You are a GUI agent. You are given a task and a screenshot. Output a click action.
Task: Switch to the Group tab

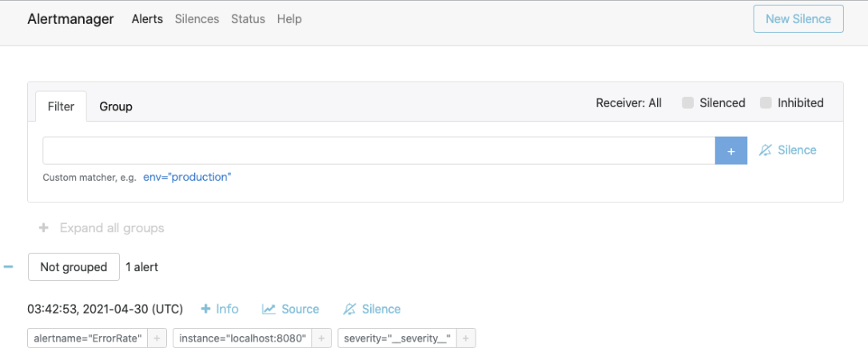[116, 106]
